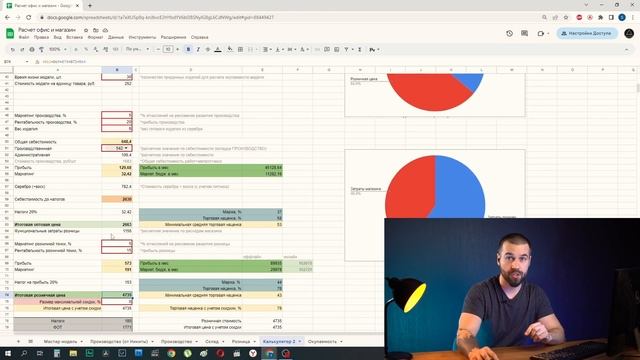Viewport: 640px width, 360px height.
Task: Open the browser extensions puzzle icon
Action: (x=600, y=18)
